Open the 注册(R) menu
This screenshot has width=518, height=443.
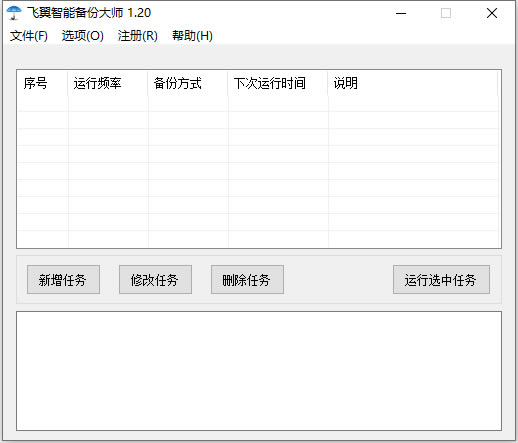[x=138, y=36]
